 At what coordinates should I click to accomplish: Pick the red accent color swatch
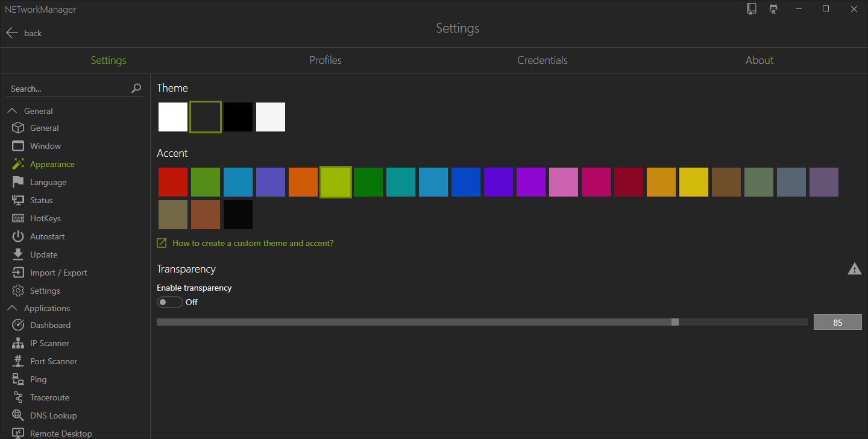(x=173, y=182)
